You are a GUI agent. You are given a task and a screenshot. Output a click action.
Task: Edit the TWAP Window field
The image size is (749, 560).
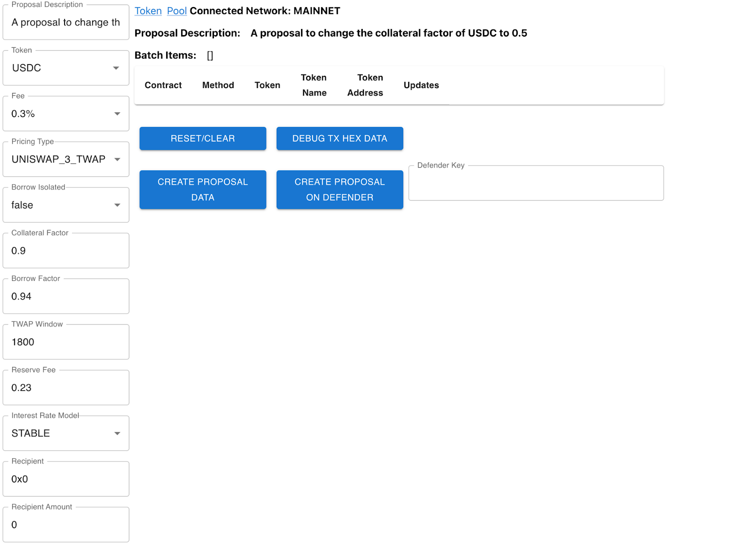click(66, 342)
